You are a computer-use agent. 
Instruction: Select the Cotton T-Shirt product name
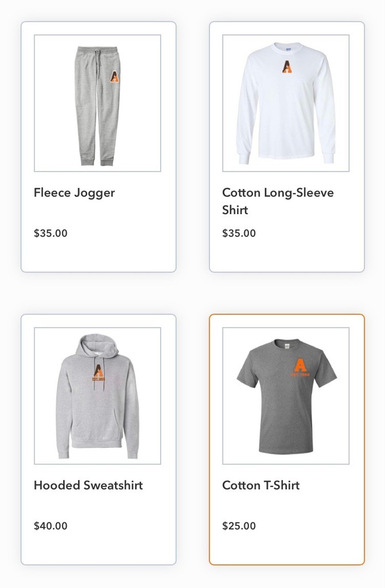click(x=260, y=485)
